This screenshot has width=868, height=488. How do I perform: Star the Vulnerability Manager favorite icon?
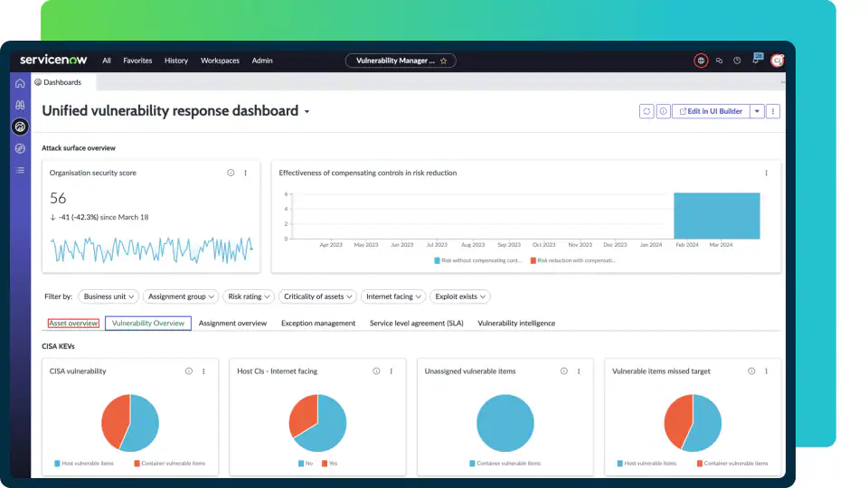pos(443,61)
